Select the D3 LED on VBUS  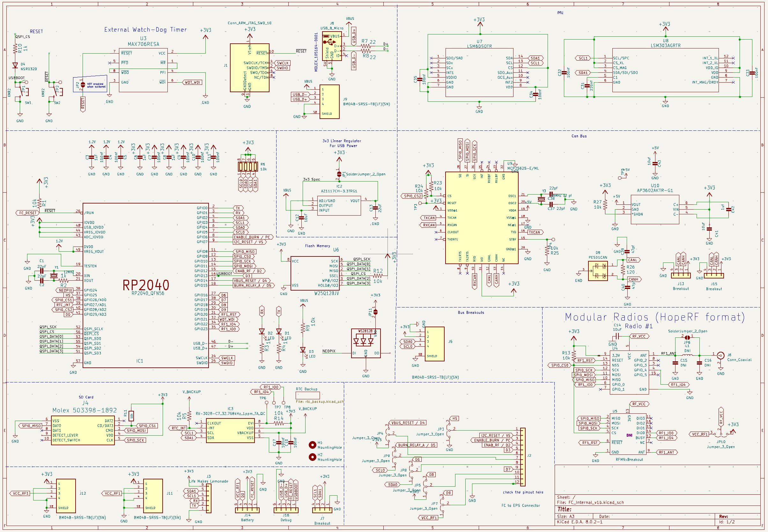[303, 350]
